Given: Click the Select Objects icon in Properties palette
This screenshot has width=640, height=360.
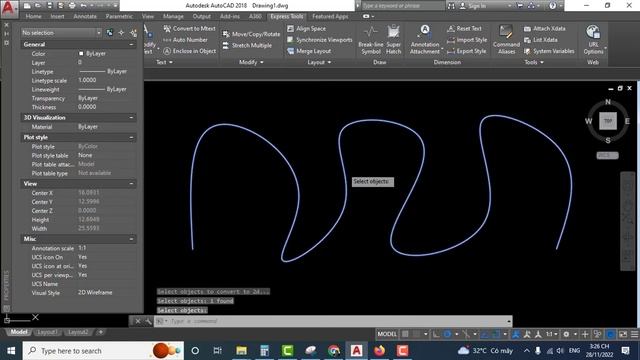Looking at the screenshot, I should pyautogui.click(x=121, y=33).
